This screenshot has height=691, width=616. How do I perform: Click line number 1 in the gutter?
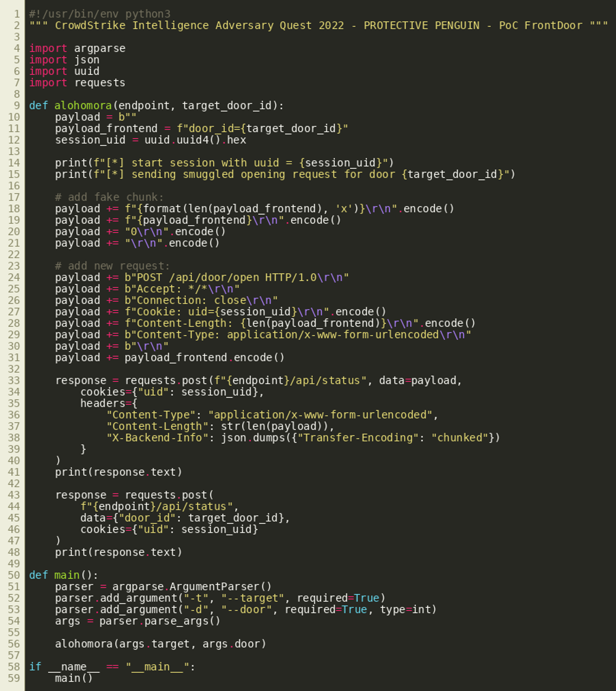[17, 14]
